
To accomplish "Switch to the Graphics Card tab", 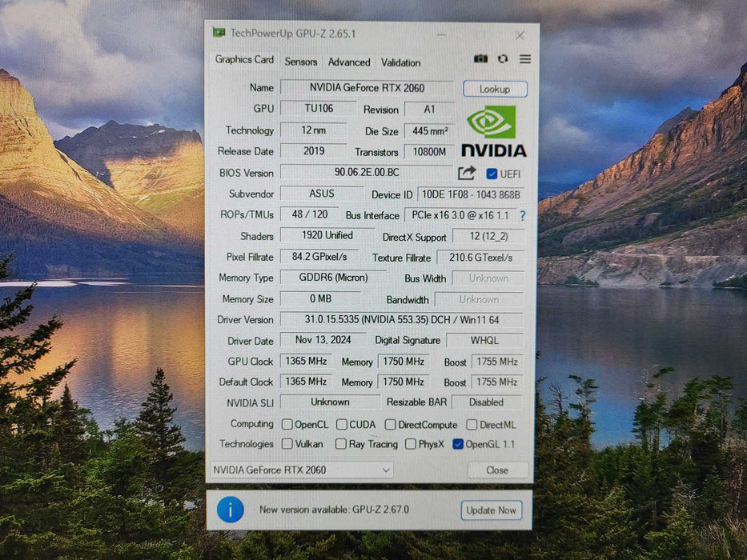I will click(244, 59).
